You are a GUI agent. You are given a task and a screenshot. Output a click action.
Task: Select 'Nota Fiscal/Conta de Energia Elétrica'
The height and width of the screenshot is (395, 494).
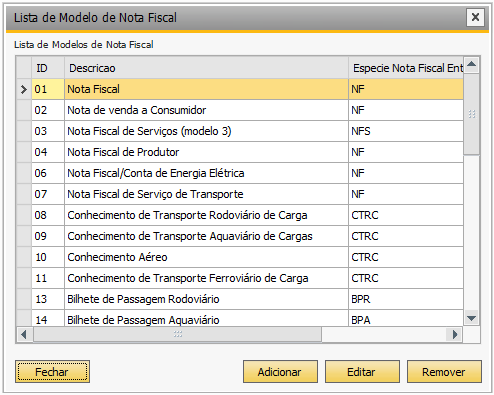(x=206, y=173)
